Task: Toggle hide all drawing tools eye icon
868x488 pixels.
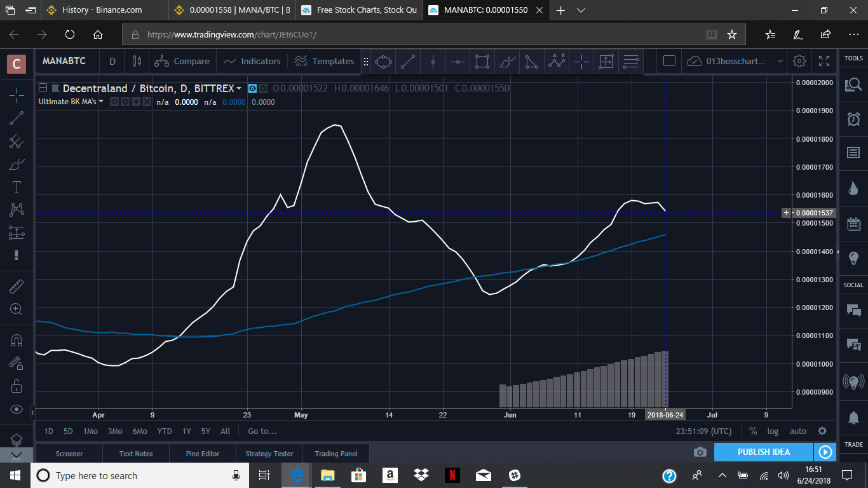Action: click(x=17, y=409)
